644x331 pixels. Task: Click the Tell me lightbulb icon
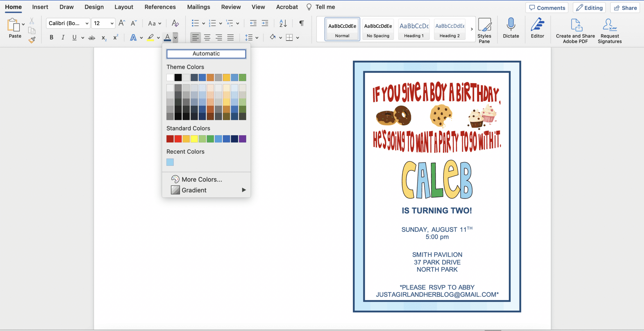309,7
